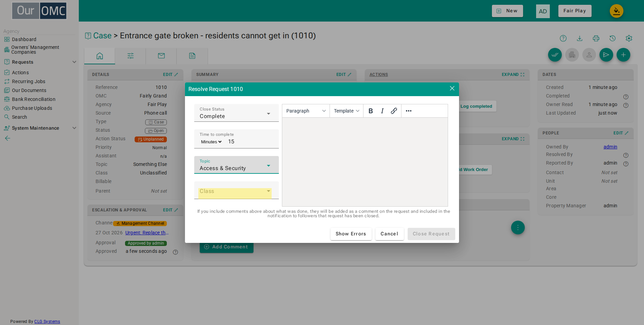This screenshot has height=325, width=644.
Task: Toggle italic text in the editor
Action: pyautogui.click(x=382, y=111)
